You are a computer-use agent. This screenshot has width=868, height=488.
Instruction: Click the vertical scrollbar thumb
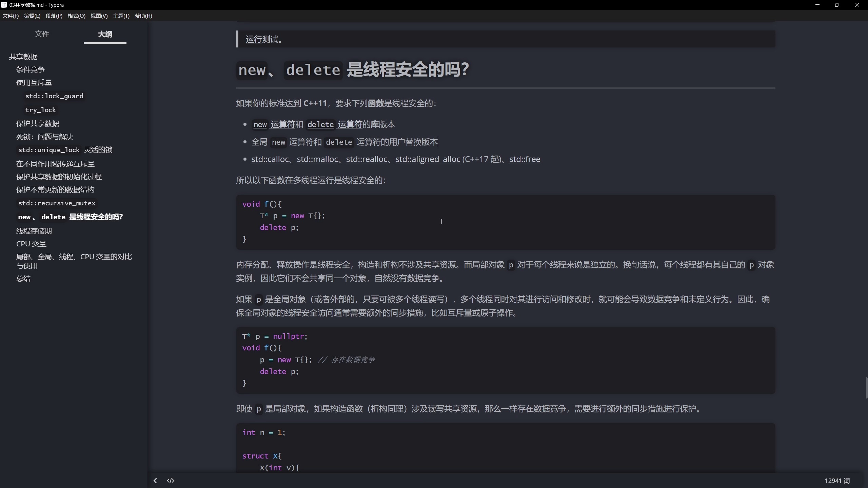tap(866, 387)
